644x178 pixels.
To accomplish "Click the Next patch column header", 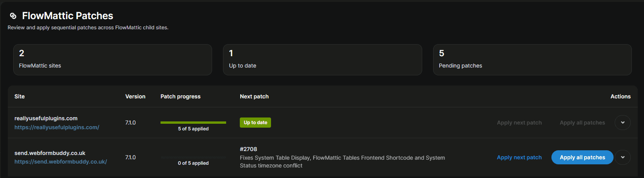I will pyautogui.click(x=254, y=96).
